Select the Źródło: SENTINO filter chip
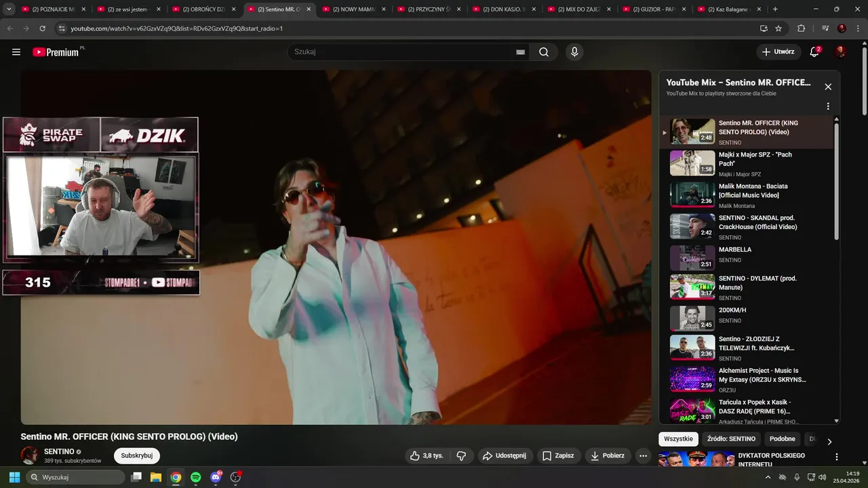 (x=731, y=439)
